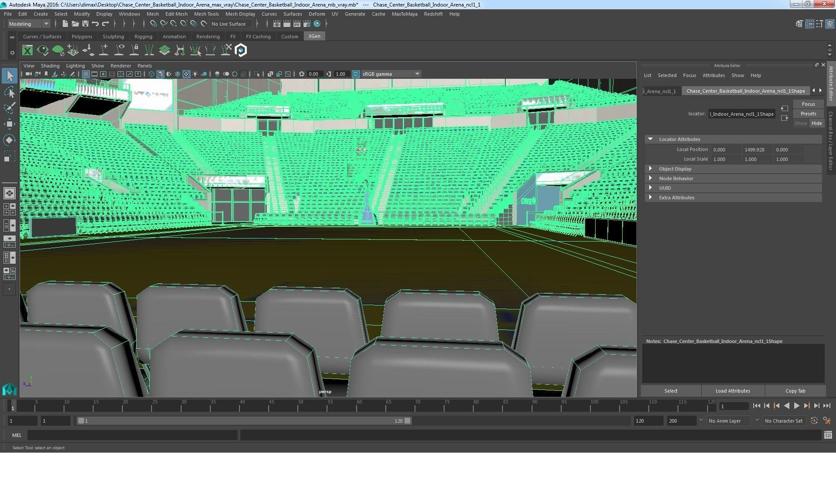836x504 pixels.
Task: Open the No Anim Layer dropdown
Action: coord(728,421)
